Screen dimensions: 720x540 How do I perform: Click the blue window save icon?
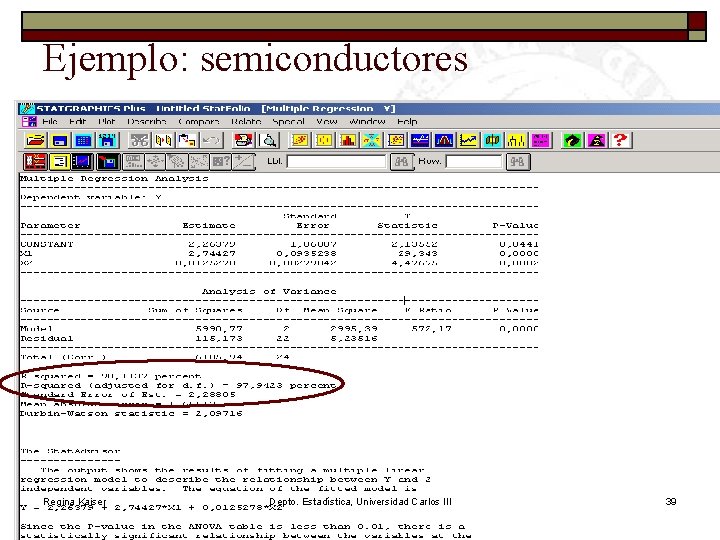click(x=60, y=140)
